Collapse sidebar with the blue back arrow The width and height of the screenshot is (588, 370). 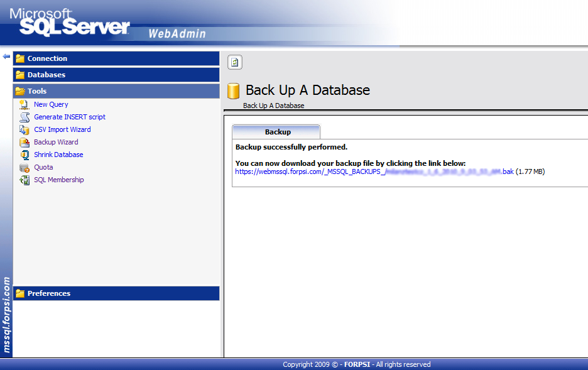coord(6,57)
